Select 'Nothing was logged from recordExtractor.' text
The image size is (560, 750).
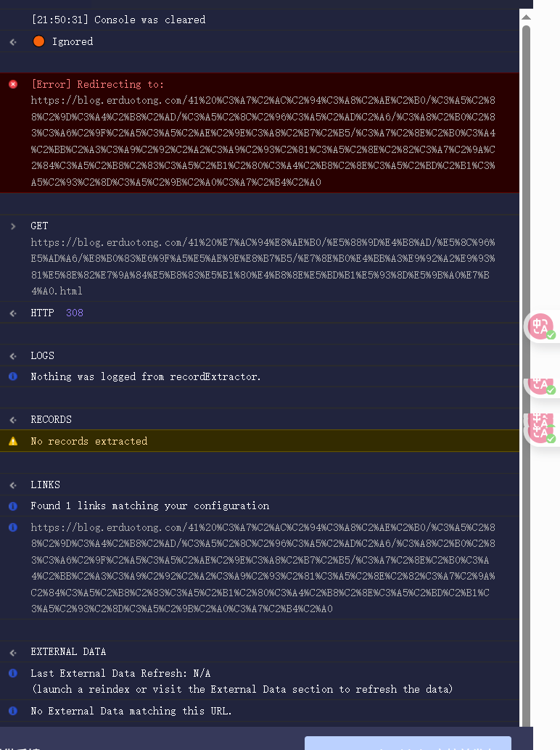coord(146,376)
